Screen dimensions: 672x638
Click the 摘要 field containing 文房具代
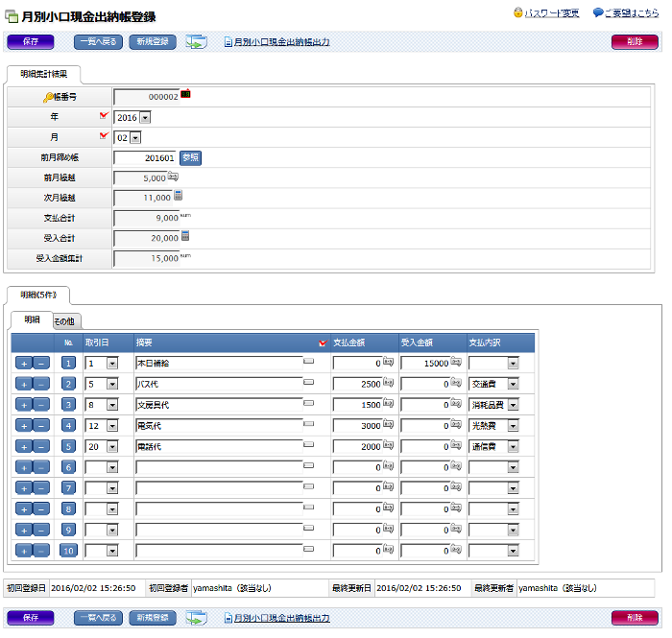point(219,405)
